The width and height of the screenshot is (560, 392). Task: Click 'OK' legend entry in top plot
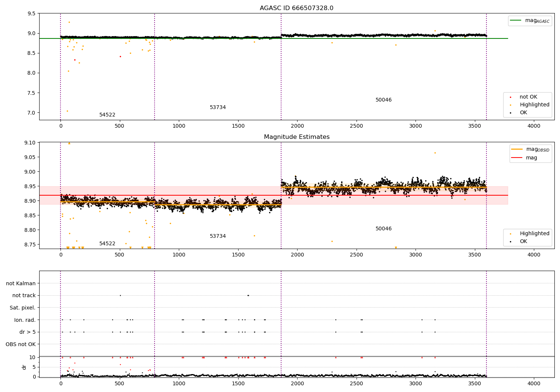(x=519, y=113)
